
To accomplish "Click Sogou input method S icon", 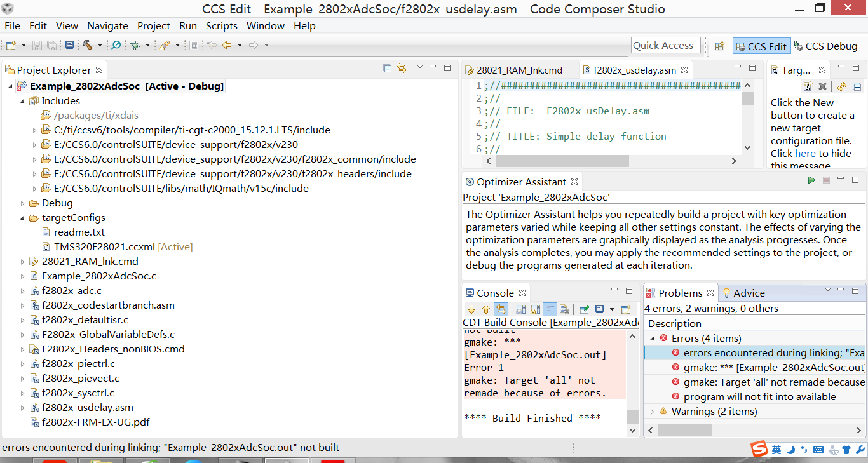I will click(759, 449).
